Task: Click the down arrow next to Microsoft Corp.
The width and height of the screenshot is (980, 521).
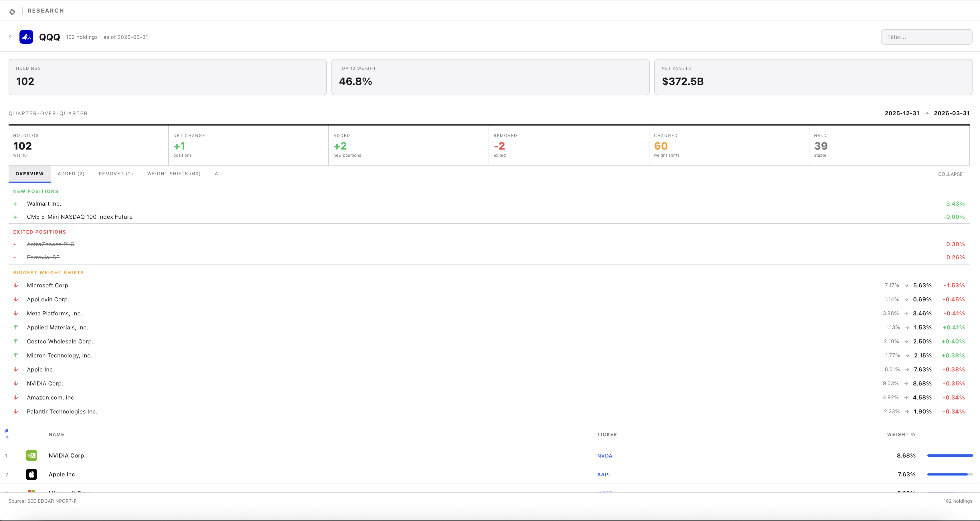Action: (x=15, y=285)
